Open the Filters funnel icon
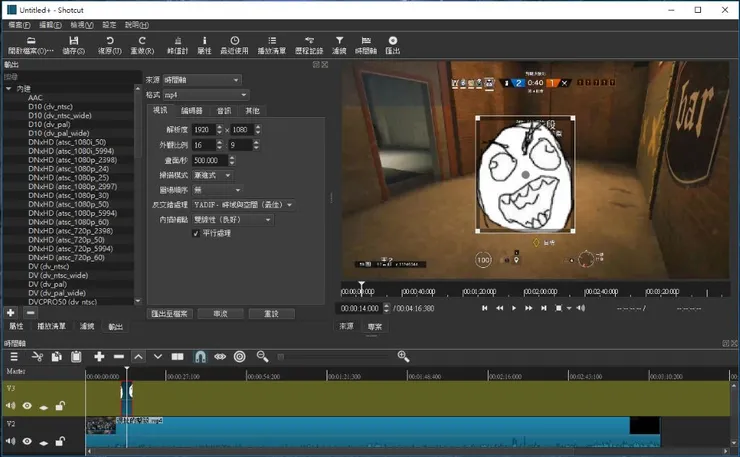The width and height of the screenshot is (740, 457). tap(339, 41)
